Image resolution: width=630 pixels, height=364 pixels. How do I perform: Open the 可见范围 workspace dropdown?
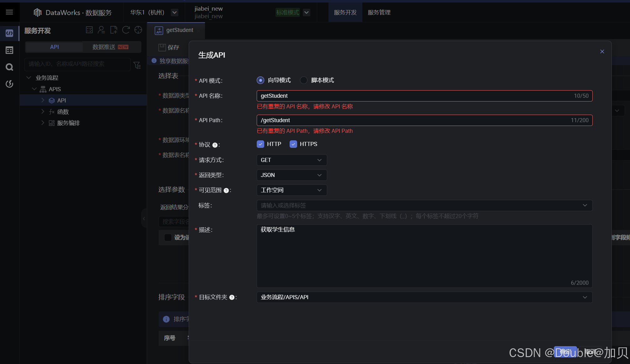[291, 190]
